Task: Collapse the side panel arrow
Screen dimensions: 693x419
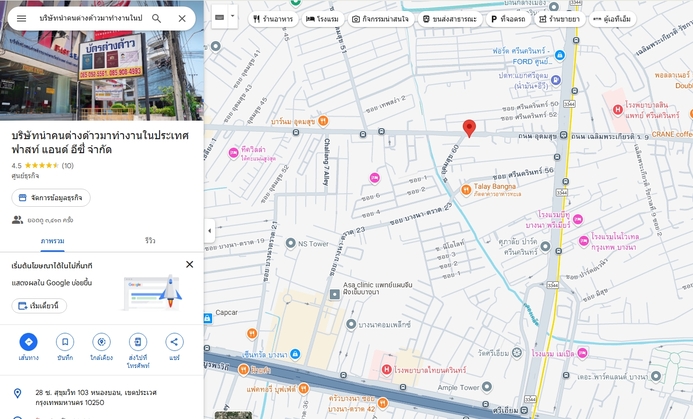Action: point(209,231)
